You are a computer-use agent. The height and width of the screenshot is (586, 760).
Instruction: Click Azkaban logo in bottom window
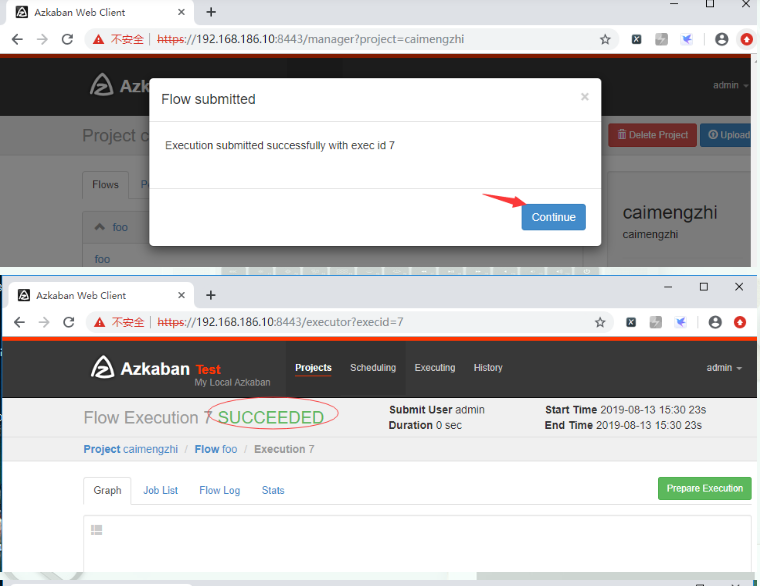click(x=140, y=368)
